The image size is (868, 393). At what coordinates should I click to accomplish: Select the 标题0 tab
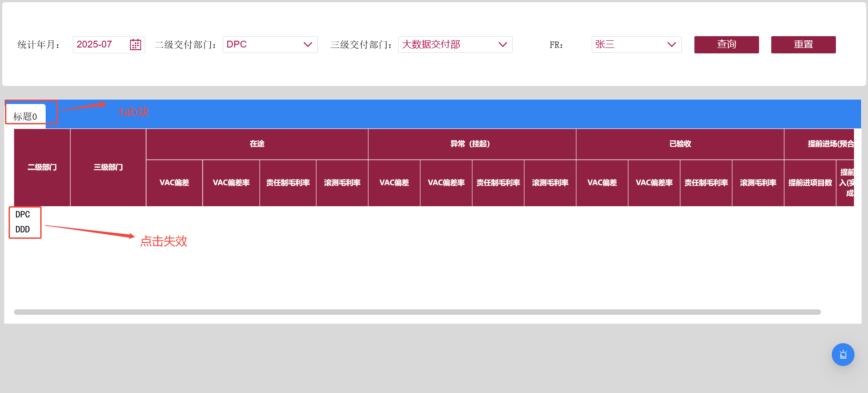pos(25,116)
